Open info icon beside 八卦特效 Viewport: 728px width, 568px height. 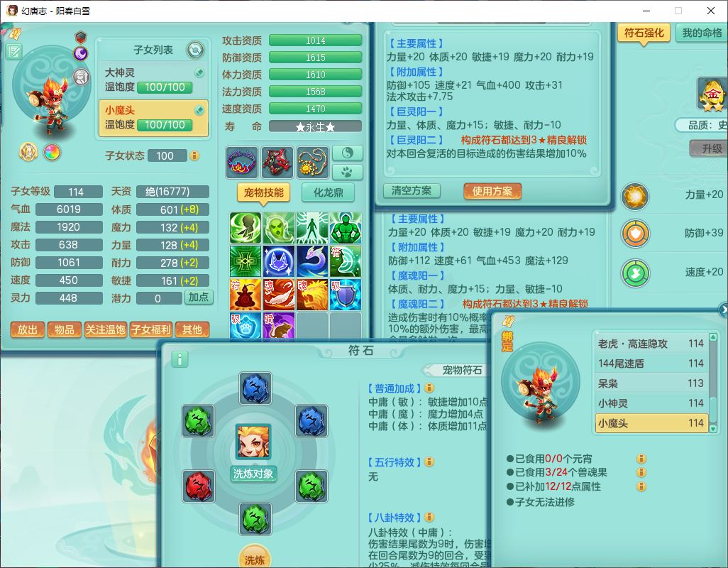click(429, 517)
